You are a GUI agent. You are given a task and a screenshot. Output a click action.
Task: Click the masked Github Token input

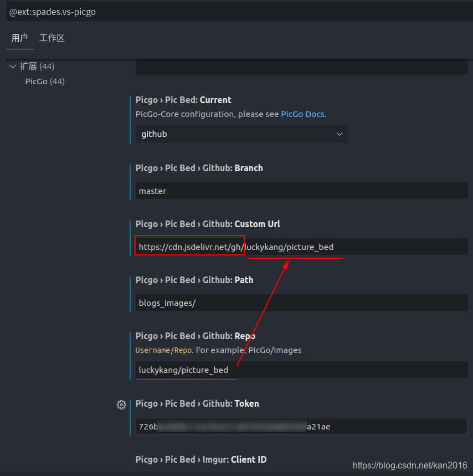277,426
